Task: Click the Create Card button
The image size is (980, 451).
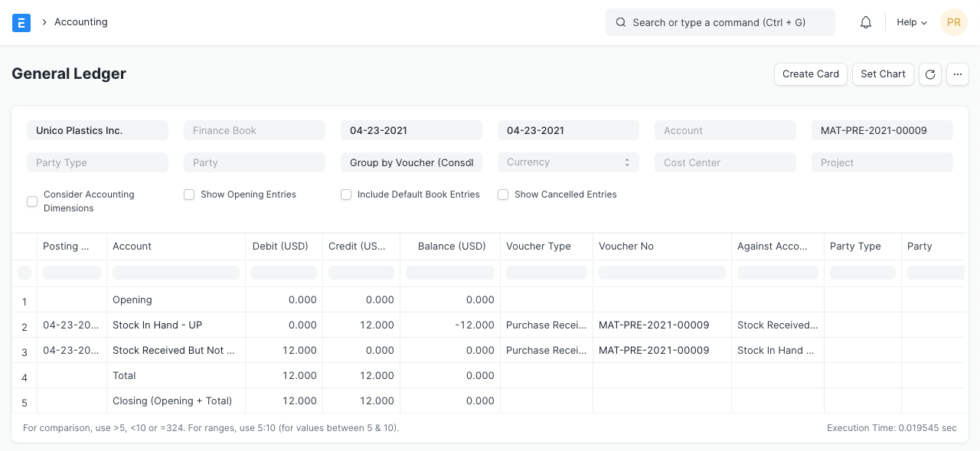Action: (x=811, y=74)
